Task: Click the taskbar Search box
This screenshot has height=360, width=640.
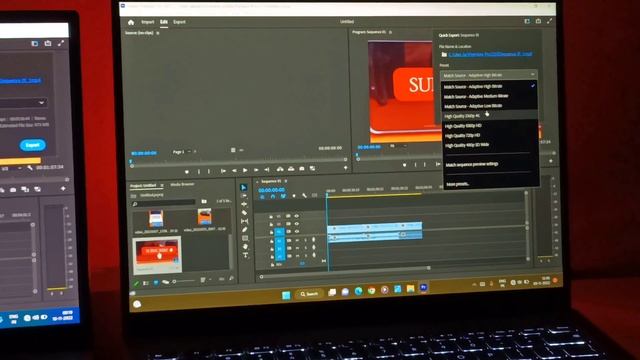Action: 309,294
